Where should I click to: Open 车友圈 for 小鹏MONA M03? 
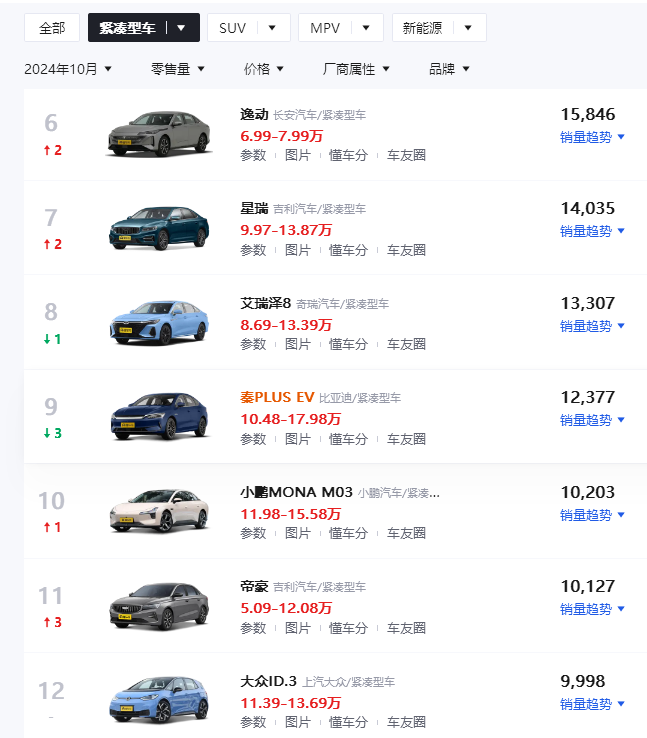406,533
